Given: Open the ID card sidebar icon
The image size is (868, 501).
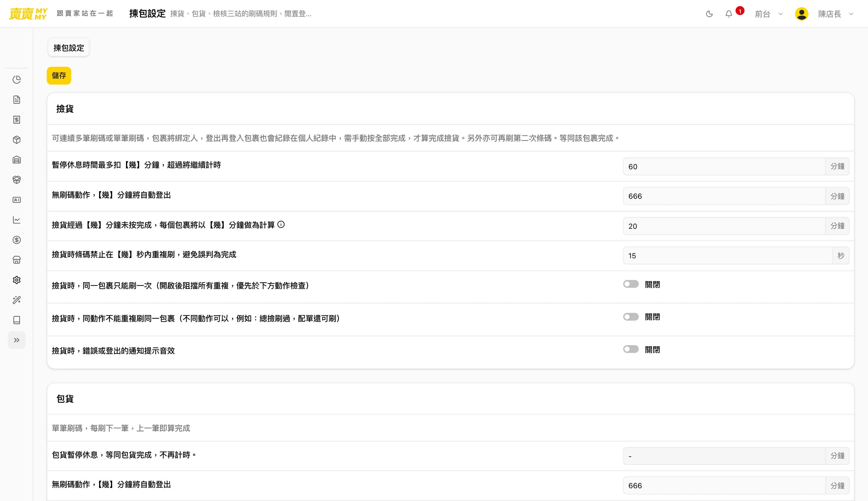Looking at the screenshot, I should (x=16, y=200).
